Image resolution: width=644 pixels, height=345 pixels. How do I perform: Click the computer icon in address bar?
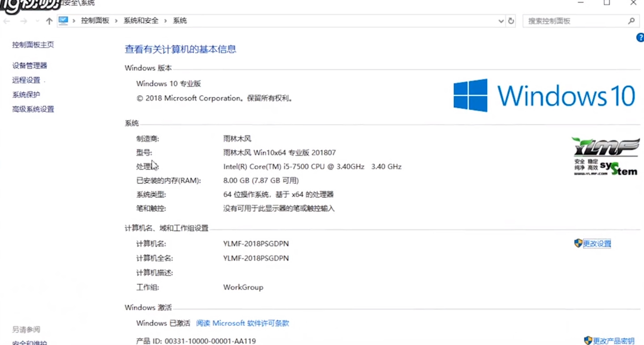point(63,21)
